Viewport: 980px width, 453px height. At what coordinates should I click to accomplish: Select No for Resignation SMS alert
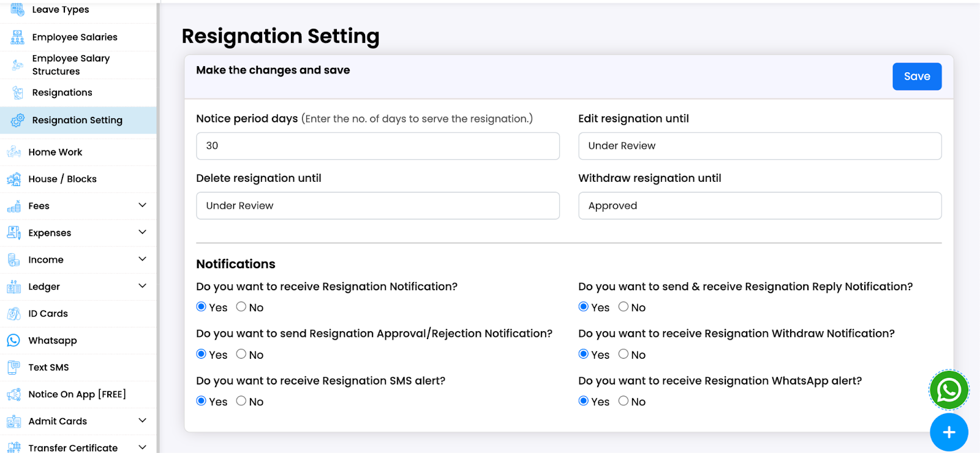241,401
